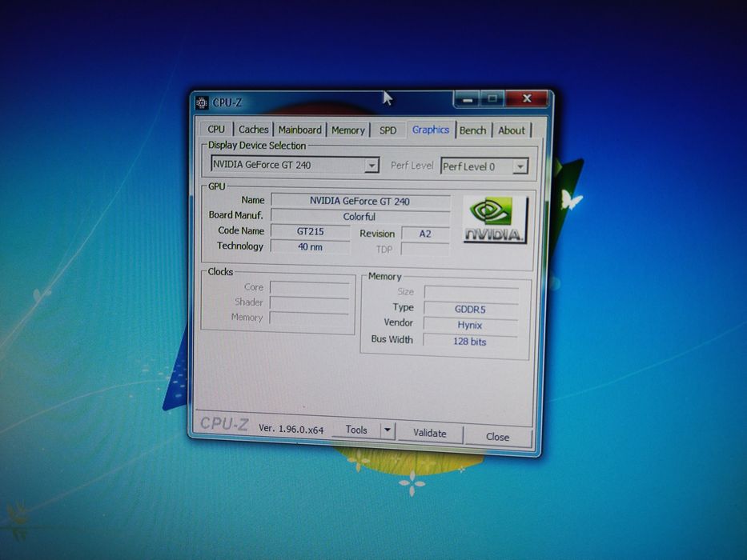Open the Caches tab
Screen dimensions: 747x560
[x=253, y=130]
